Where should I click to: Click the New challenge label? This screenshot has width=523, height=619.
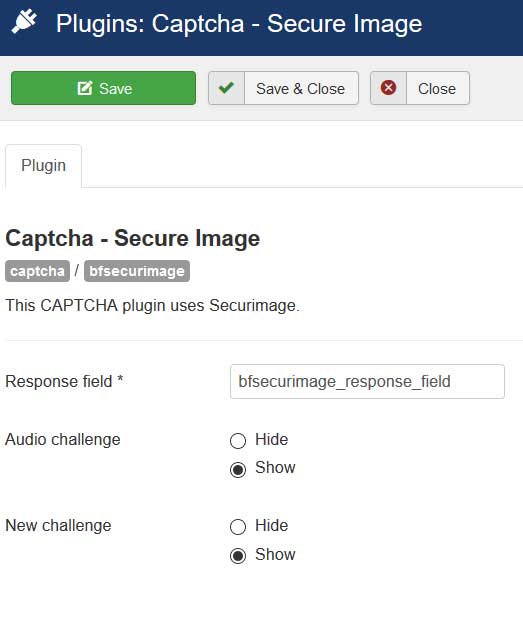click(x=58, y=525)
